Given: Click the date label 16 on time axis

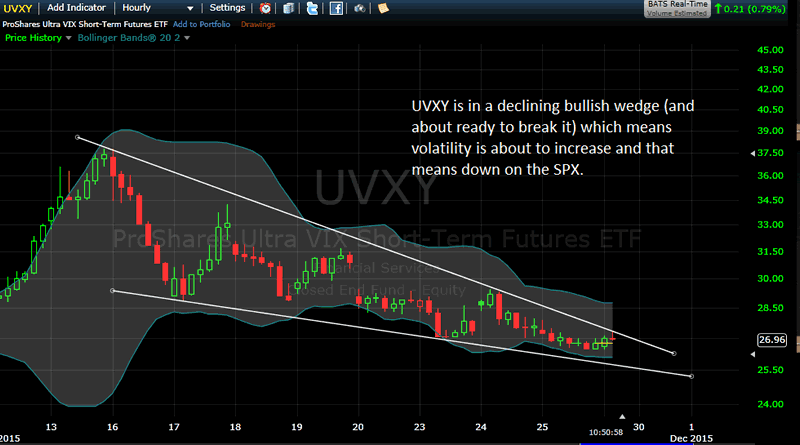Looking at the screenshot, I should click(x=112, y=427).
